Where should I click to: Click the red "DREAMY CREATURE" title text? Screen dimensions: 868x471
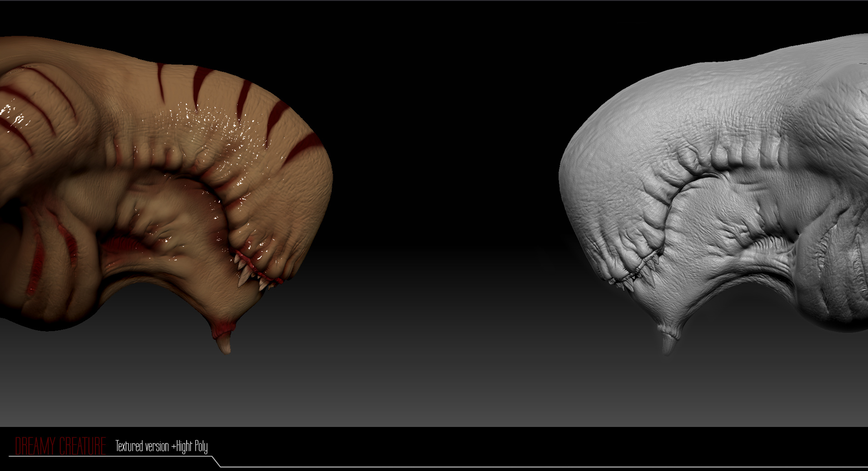61,446
